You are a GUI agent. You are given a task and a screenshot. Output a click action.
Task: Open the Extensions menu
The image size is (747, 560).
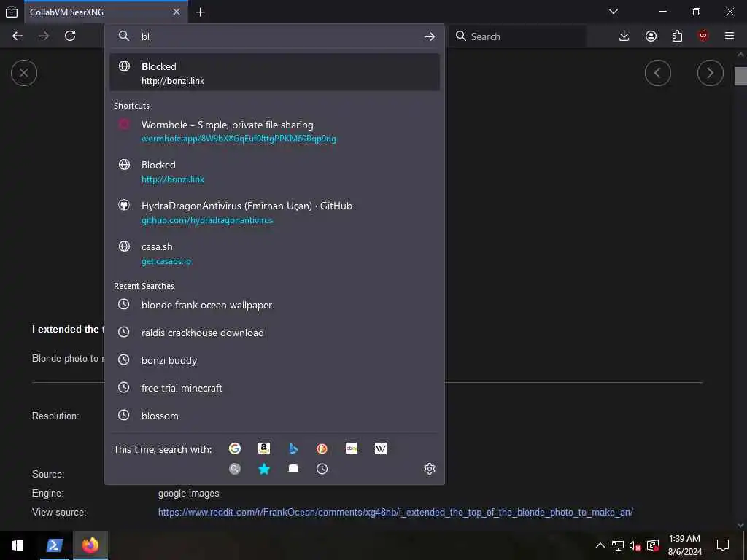677,36
